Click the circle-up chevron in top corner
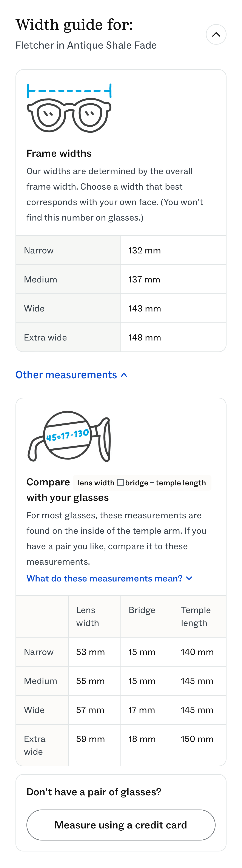The height and width of the screenshot is (868, 242). (216, 34)
